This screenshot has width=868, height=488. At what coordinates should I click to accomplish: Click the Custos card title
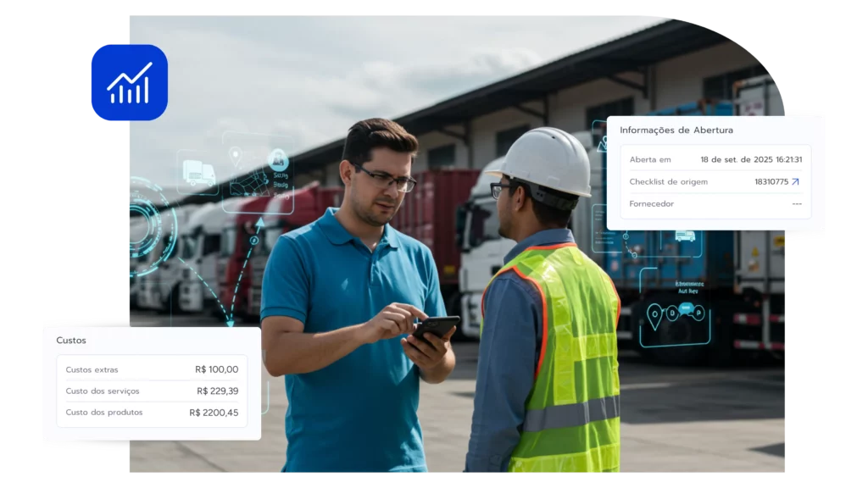click(71, 341)
